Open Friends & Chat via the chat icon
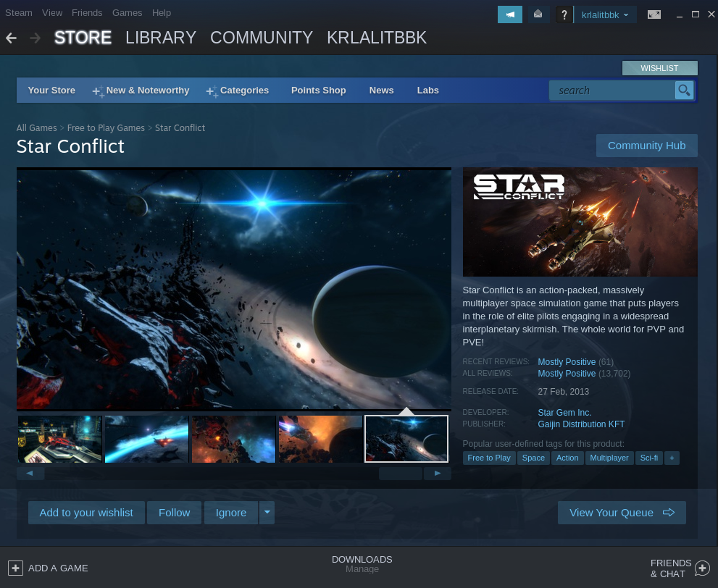This screenshot has height=588, width=718. click(x=701, y=568)
